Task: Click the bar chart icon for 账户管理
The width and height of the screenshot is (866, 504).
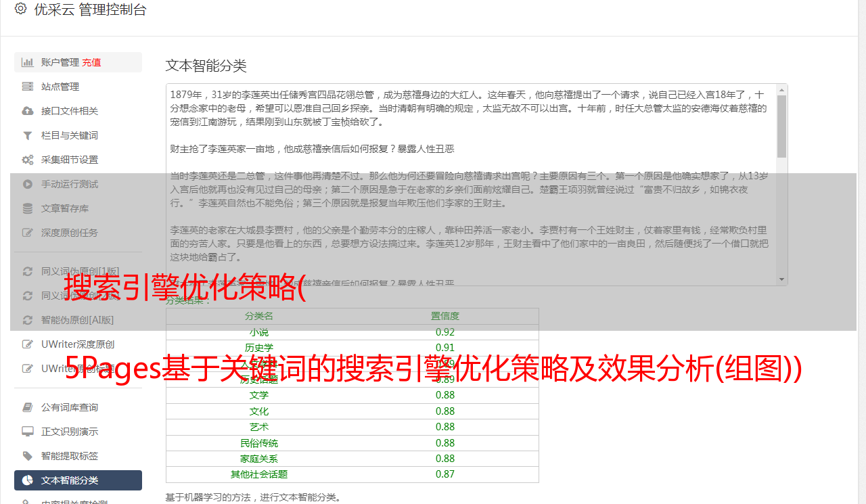Action: click(x=28, y=62)
